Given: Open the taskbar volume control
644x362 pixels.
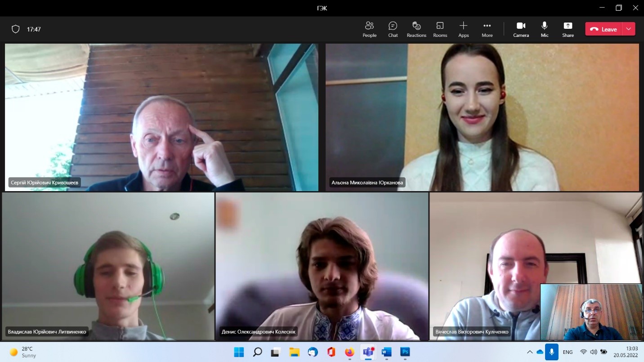Looking at the screenshot, I should (x=593, y=352).
